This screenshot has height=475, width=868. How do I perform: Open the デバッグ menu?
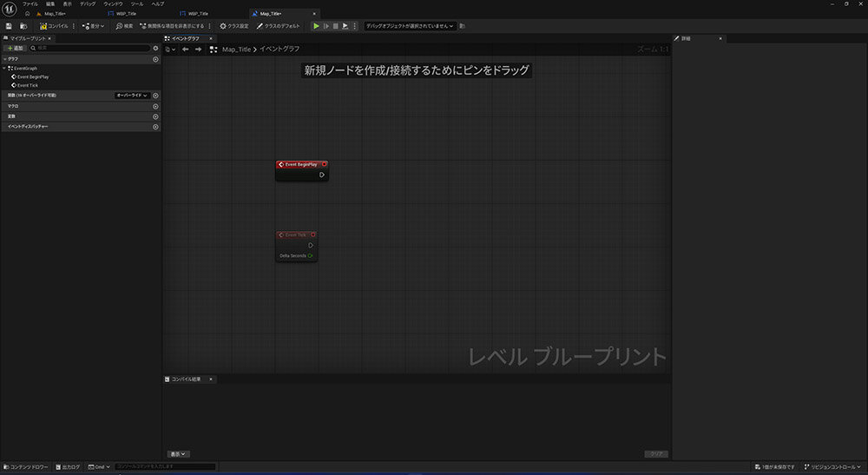pos(88,4)
